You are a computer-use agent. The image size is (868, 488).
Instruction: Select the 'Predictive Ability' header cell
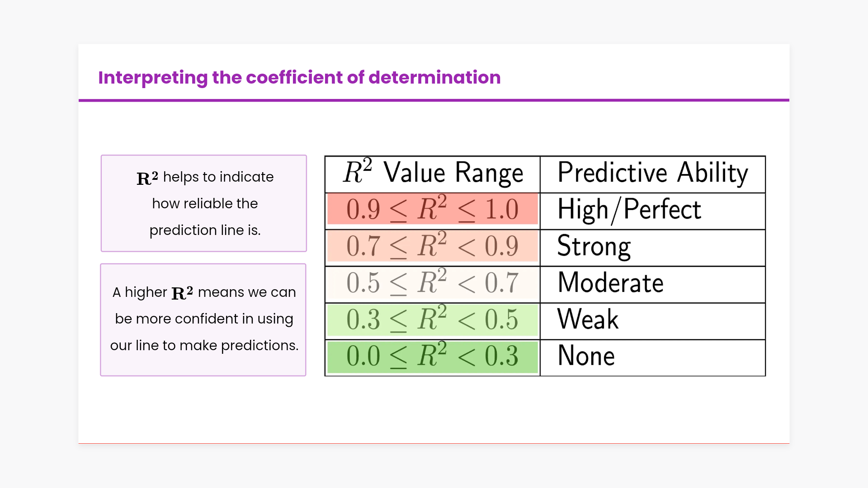(x=652, y=174)
